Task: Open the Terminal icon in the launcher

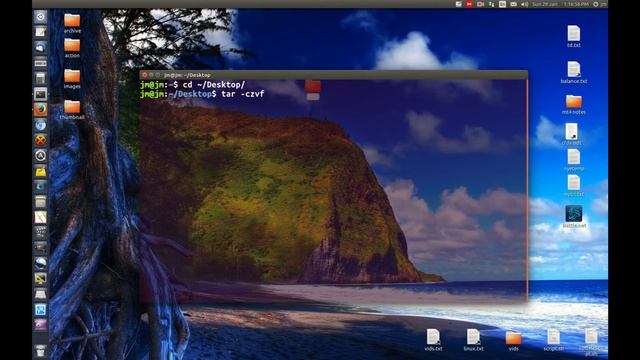Action: point(40,94)
